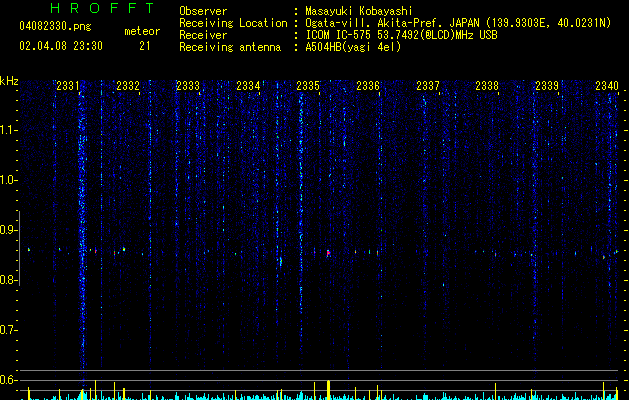Click time marker 2337
This screenshot has height=400, width=629.
pyautogui.click(x=428, y=85)
